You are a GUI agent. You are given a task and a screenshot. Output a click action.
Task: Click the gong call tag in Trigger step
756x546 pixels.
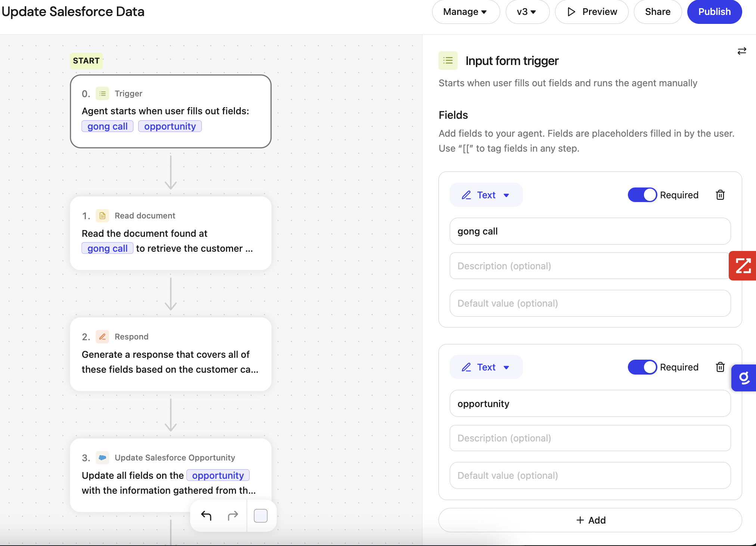tap(108, 126)
